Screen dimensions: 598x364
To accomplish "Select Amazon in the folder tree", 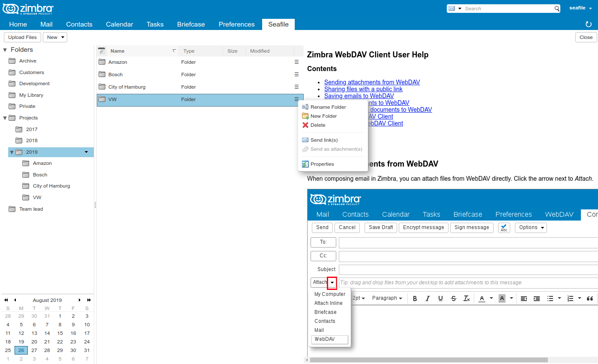I will pyautogui.click(x=42, y=163).
